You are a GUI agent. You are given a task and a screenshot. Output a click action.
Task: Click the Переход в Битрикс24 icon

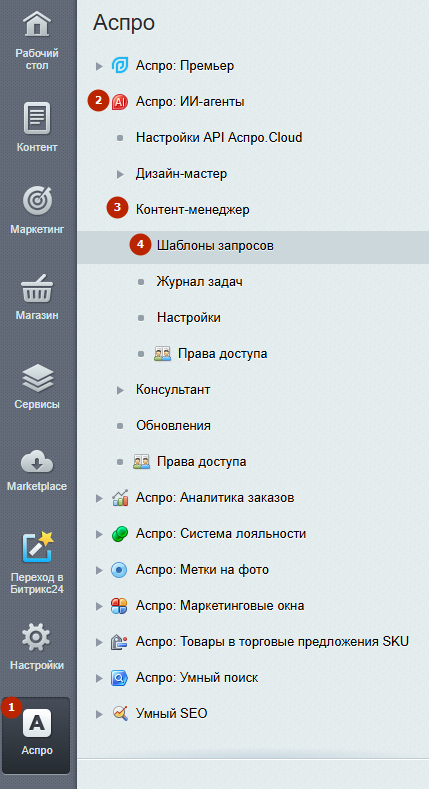[38, 547]
